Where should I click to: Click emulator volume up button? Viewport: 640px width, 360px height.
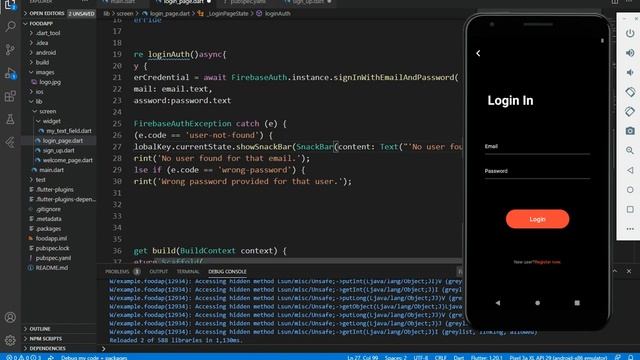pyautogui.click(x=630, y=53)
